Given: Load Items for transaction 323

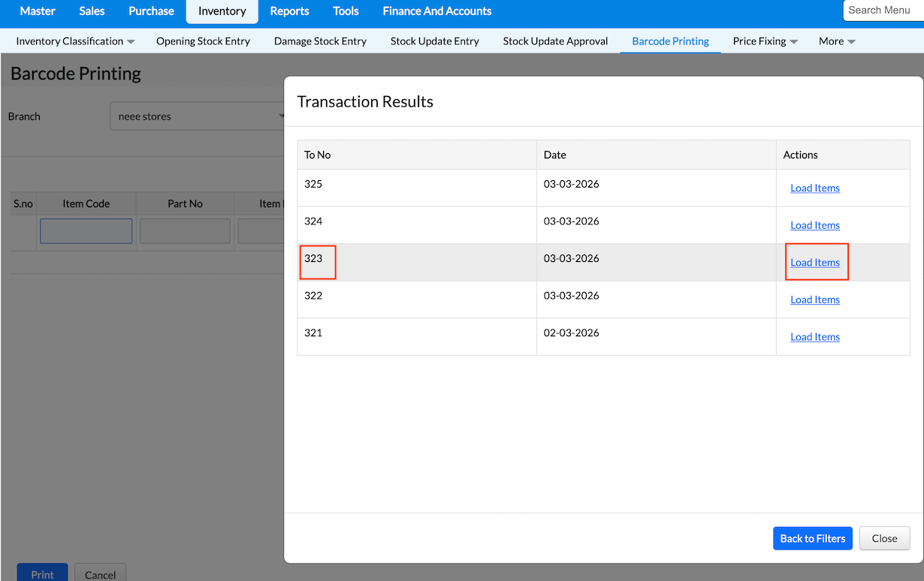Looking at the screenshot, I should point(815,263).
